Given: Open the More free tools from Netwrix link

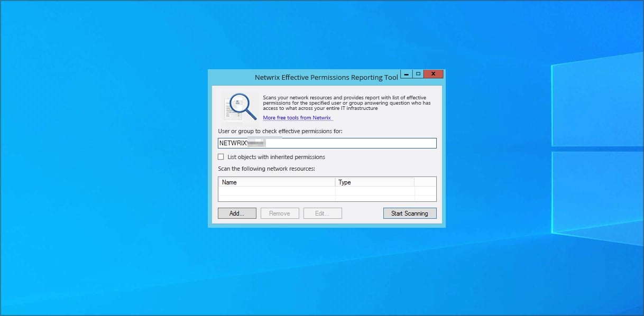Looking at the screenshot, I should [297, 118].
